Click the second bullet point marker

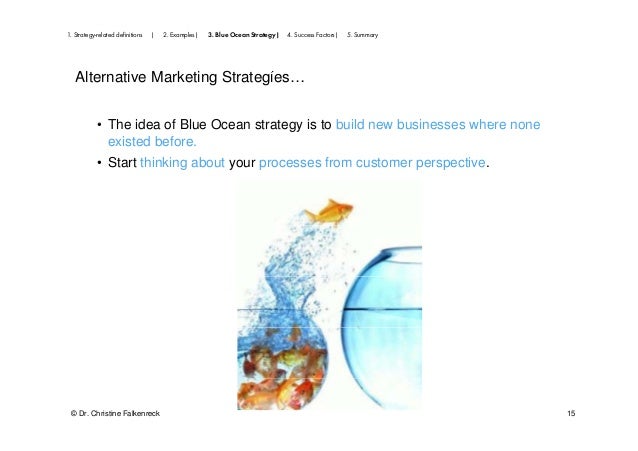pyautogui.click(x=100, y=163)
